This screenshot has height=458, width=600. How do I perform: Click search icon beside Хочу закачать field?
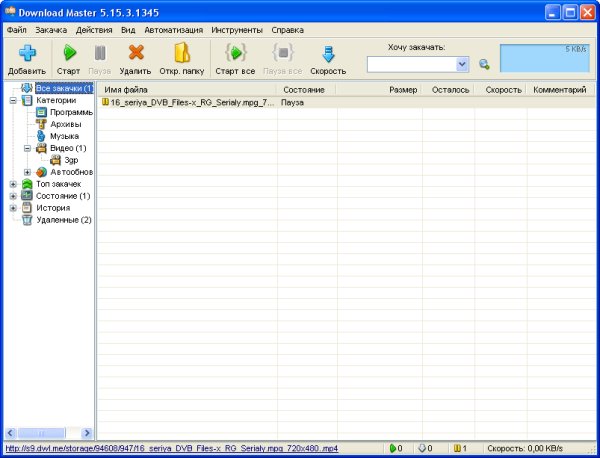[x=484, y=64]
